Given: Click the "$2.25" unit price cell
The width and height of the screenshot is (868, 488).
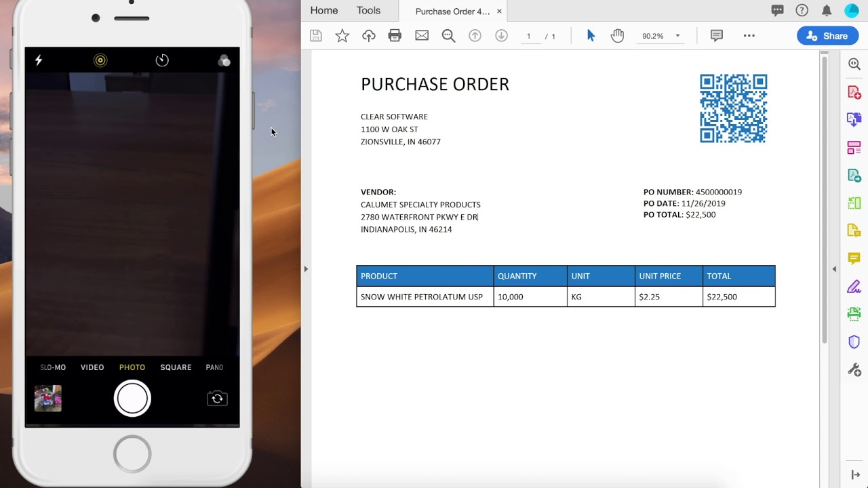Looking at the screenshot, I should pos(669,297).
